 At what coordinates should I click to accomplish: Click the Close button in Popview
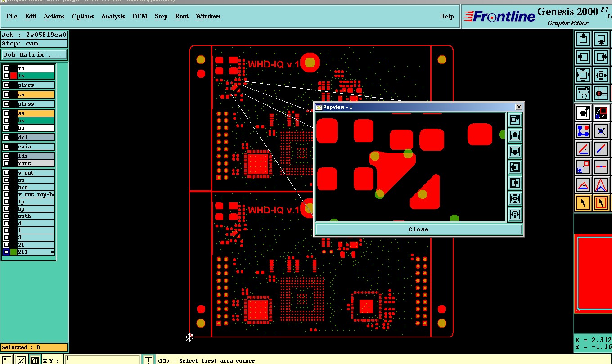coord(418,229)
